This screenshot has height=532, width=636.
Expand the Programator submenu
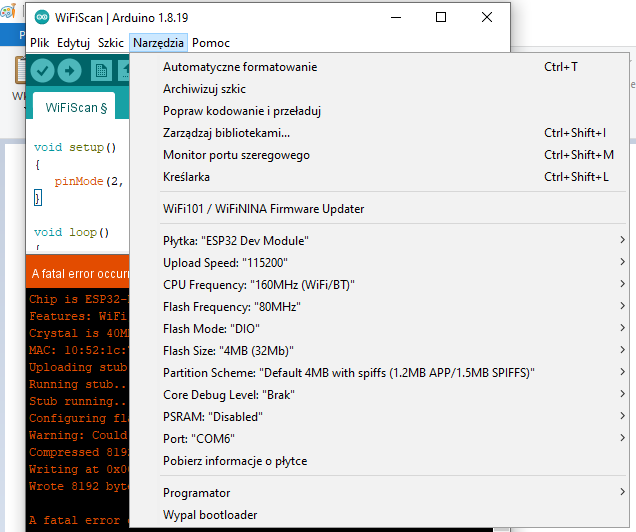click(x=379, y=493)
